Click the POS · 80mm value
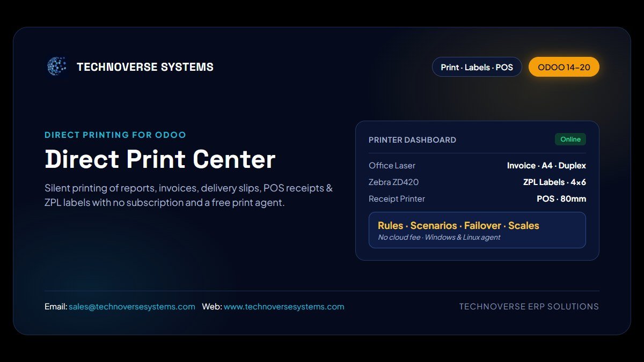This screenshot has height=362, width=644. pos(561,199)
